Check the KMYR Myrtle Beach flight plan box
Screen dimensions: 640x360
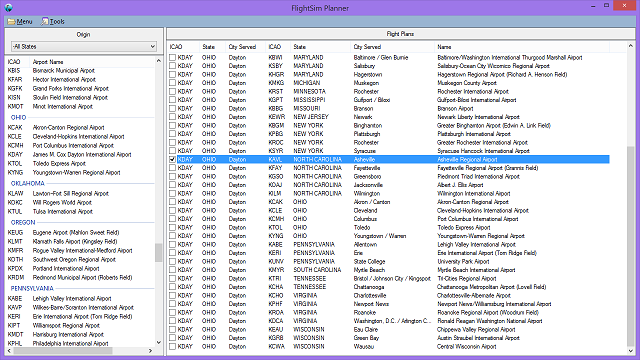click(x=172, y=270)
